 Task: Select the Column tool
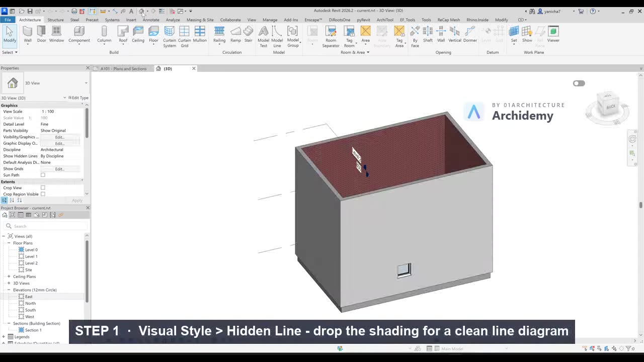pos(104,34)
